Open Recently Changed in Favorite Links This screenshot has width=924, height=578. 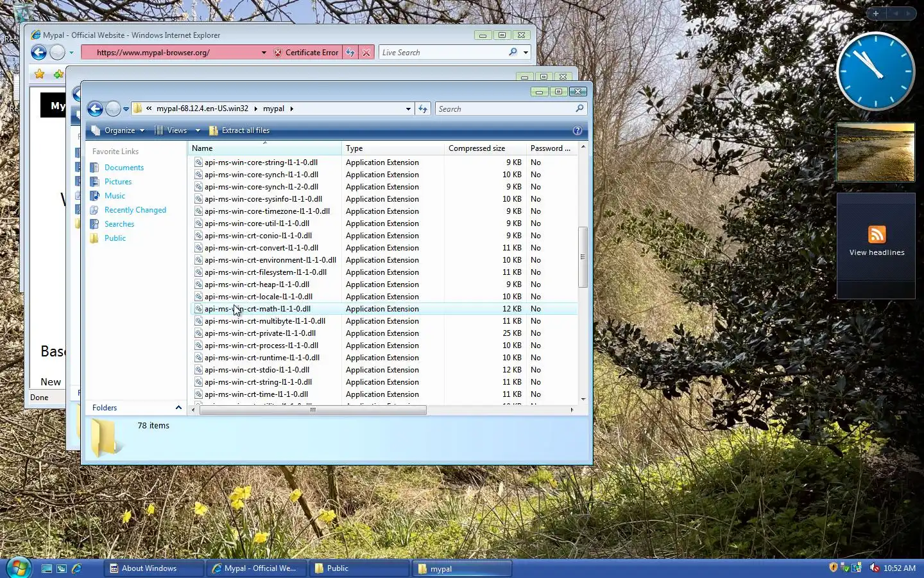coord(135,210)
